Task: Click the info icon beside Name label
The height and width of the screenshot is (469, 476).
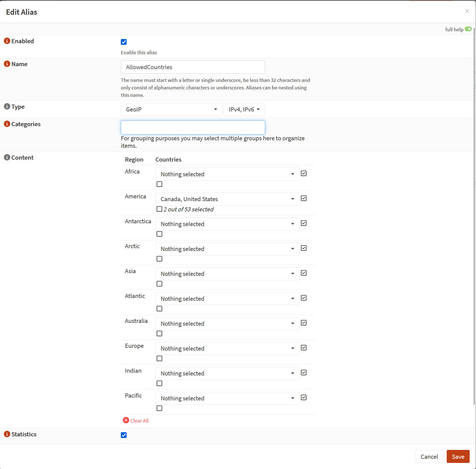Action: (x=7, y=64)
